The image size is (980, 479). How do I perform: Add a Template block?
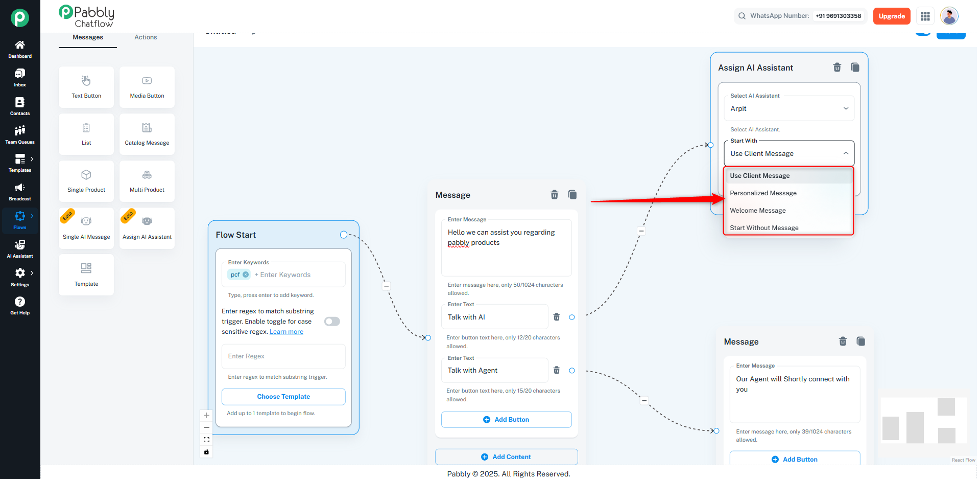(x=86, y=275)
